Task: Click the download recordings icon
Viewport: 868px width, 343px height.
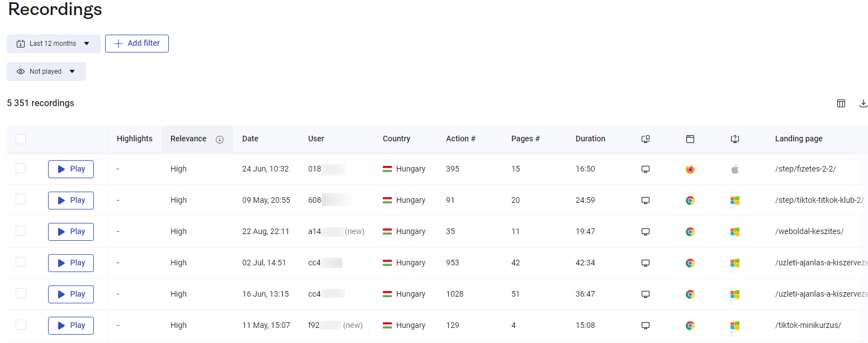Action: [863, 103]
